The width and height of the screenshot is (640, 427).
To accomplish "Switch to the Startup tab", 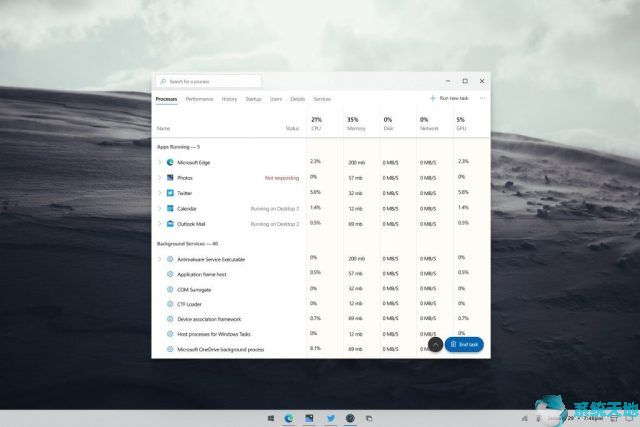I will [253, 99].
